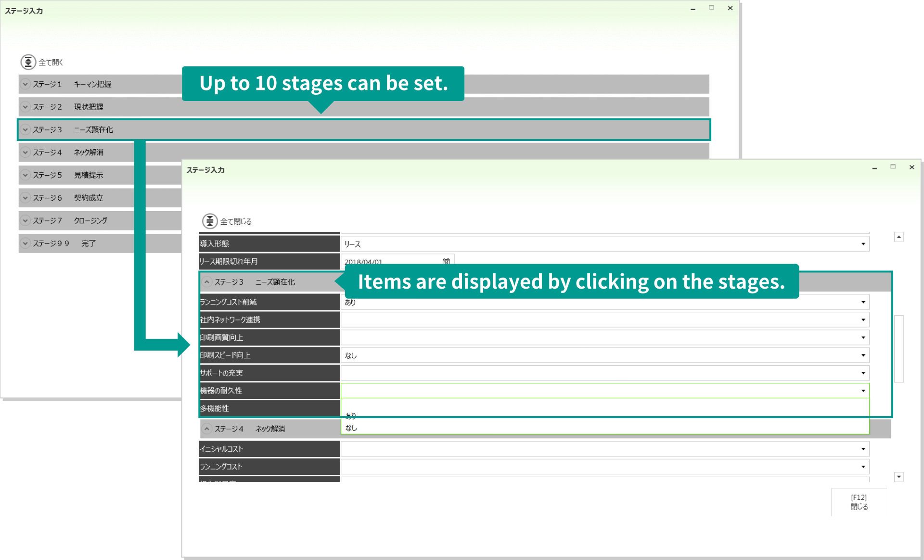This screenshot has height=560, width=924.
Task: Open the 印刷スピード向上 dropdown
Action: coord(863,356)
